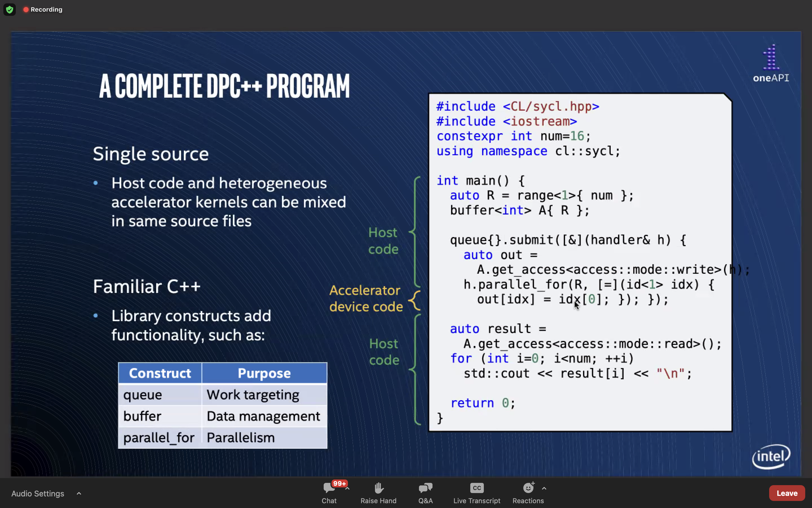The image size is (812, 508).
Task: Click the 'buffer<int> A{ R };' line
Action: [x=519, y=210]
